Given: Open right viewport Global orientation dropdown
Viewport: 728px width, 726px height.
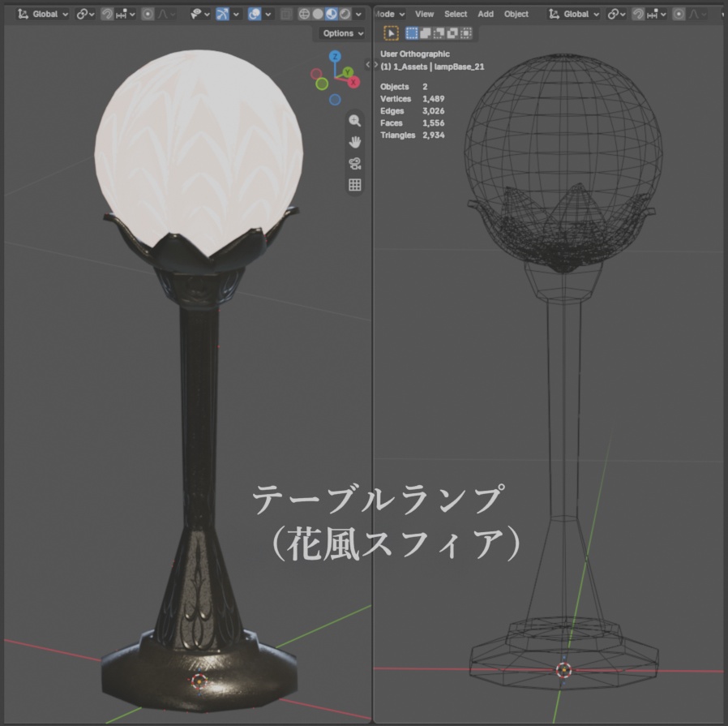Looking at the screenshot, I should pyautogui.click(x=574, y=14).
